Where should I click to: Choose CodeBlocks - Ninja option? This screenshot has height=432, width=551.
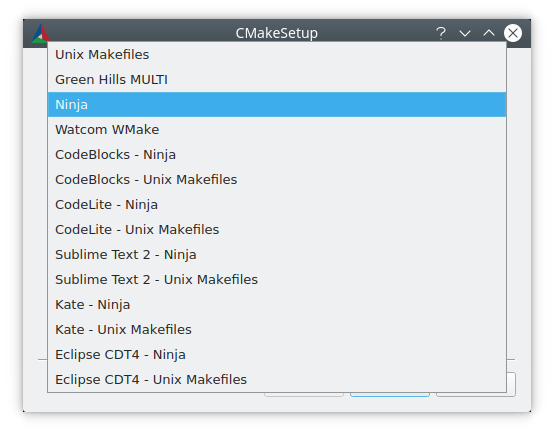pos(277,154)
